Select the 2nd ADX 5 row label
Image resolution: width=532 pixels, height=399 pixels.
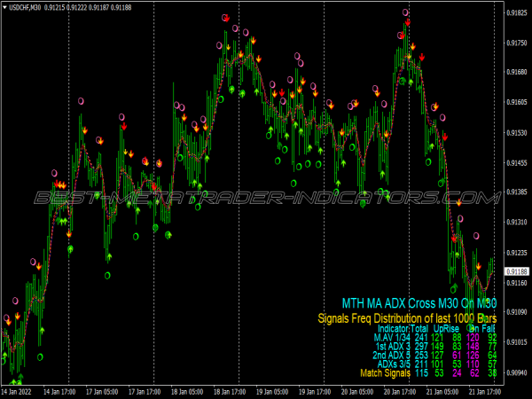[392, 356]
